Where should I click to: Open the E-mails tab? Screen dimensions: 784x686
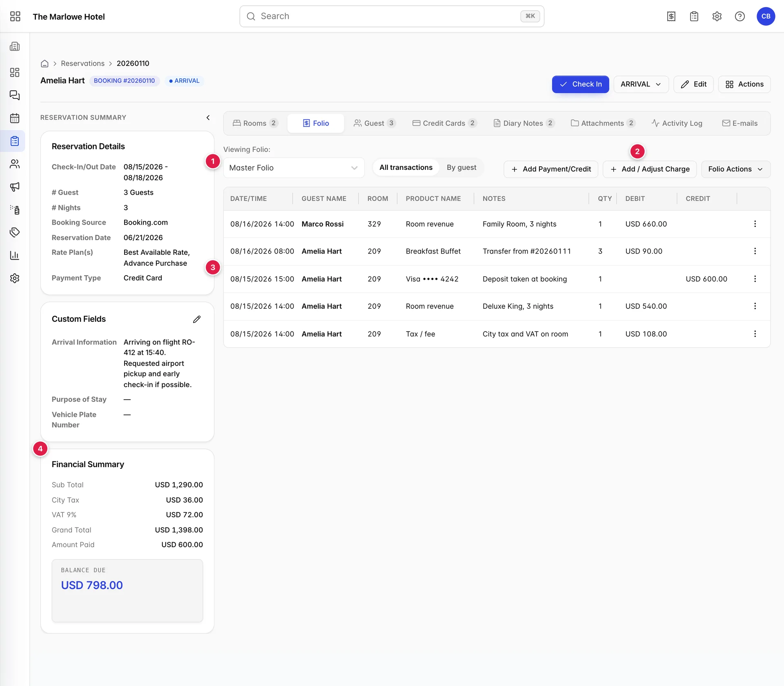point(739,123)
